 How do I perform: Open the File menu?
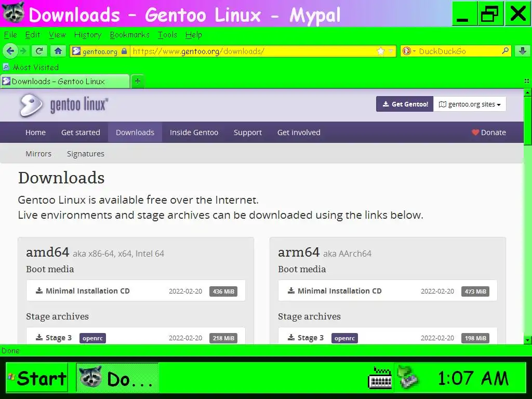pos(10,35)
